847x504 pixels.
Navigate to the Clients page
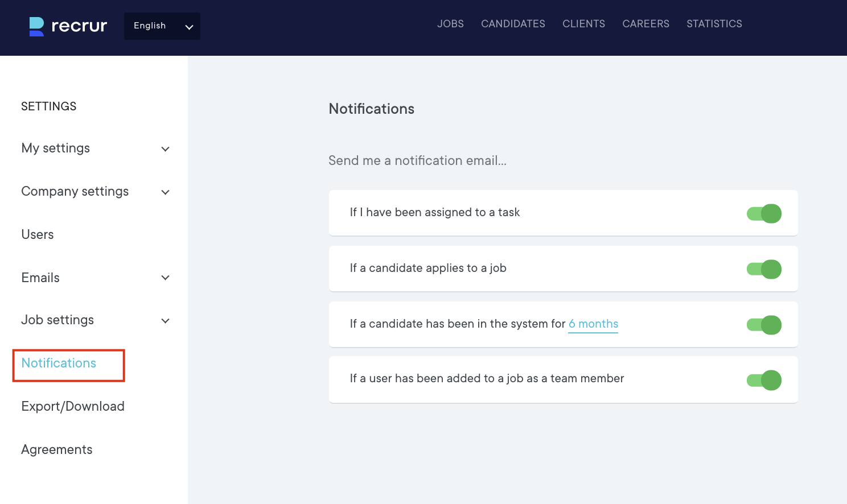(x=583, y=24)
